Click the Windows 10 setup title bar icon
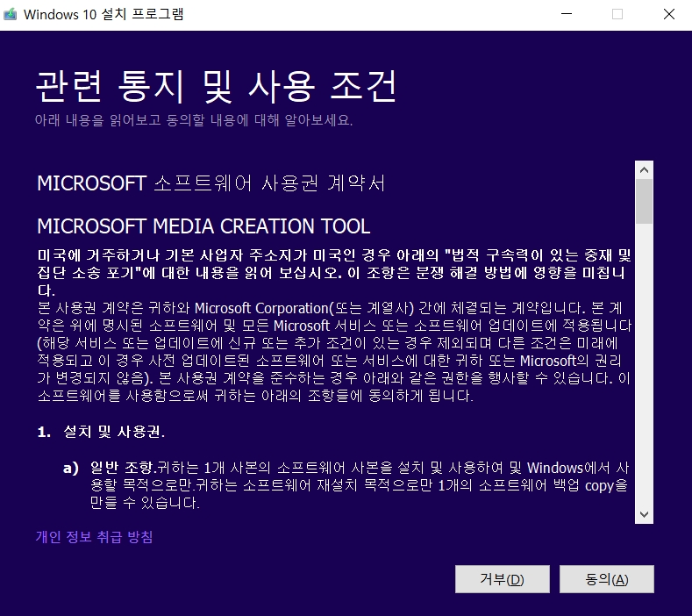 pyautogui.click(x=11, y=14)
